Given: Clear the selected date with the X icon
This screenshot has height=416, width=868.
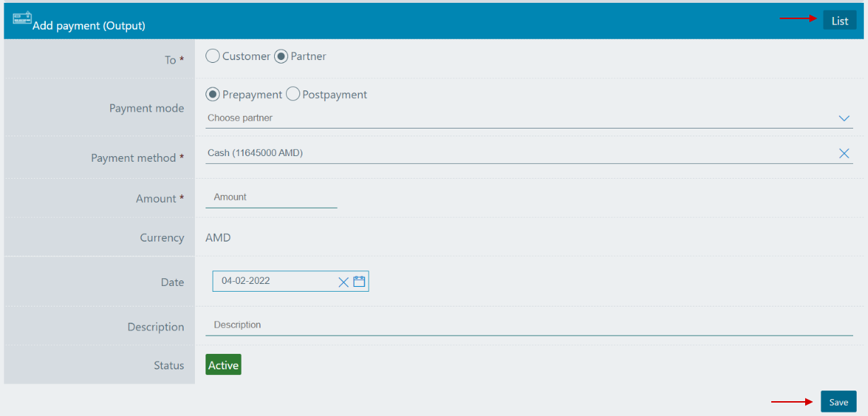Looking at the screenshot, I should click(343, 281).
